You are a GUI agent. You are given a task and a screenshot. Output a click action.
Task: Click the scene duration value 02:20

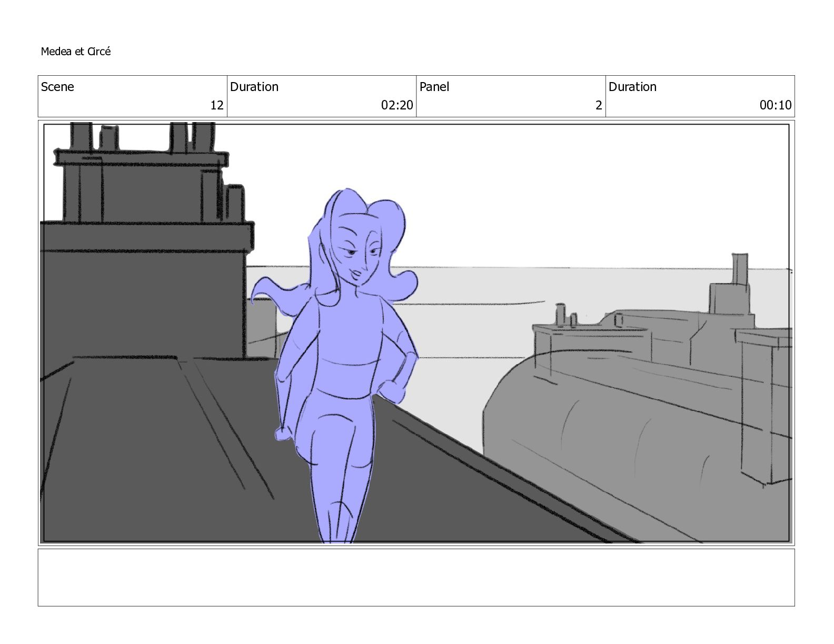point(397,105)
